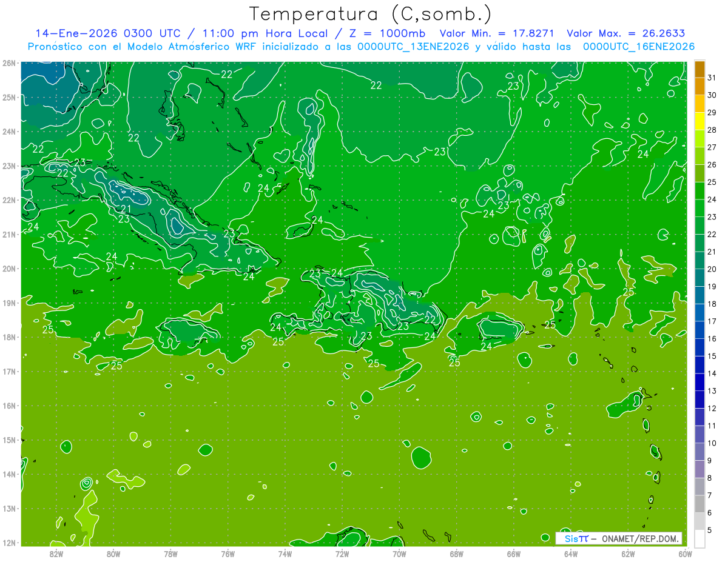
Task: Click the "26N" latitude axis label
Action: (x=8, y=63)
